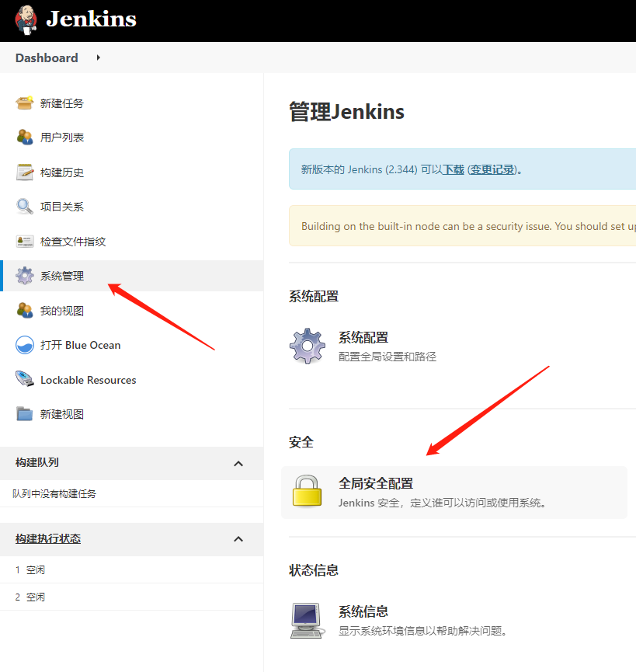
Task: Click the 系统管理 gear icon
Action: 24,276
